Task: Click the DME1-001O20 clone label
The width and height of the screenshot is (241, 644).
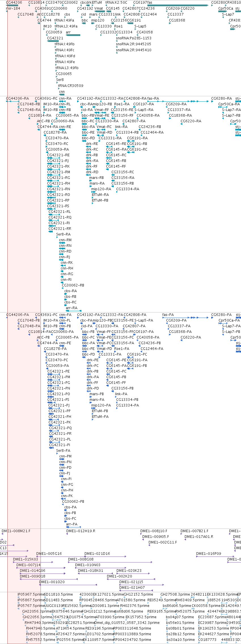Action: tap(52, 582)
